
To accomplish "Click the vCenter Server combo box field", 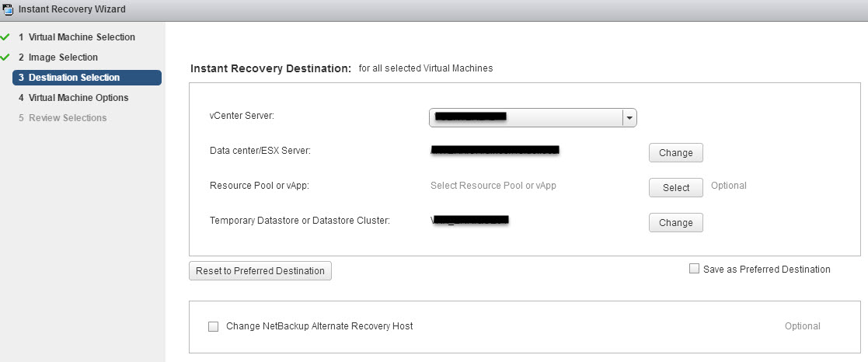I will point(532,118).
